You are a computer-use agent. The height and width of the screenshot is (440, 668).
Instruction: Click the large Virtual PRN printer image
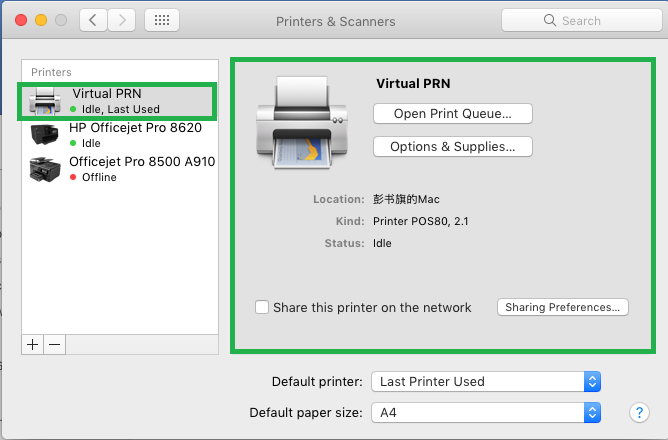(302, 123)
